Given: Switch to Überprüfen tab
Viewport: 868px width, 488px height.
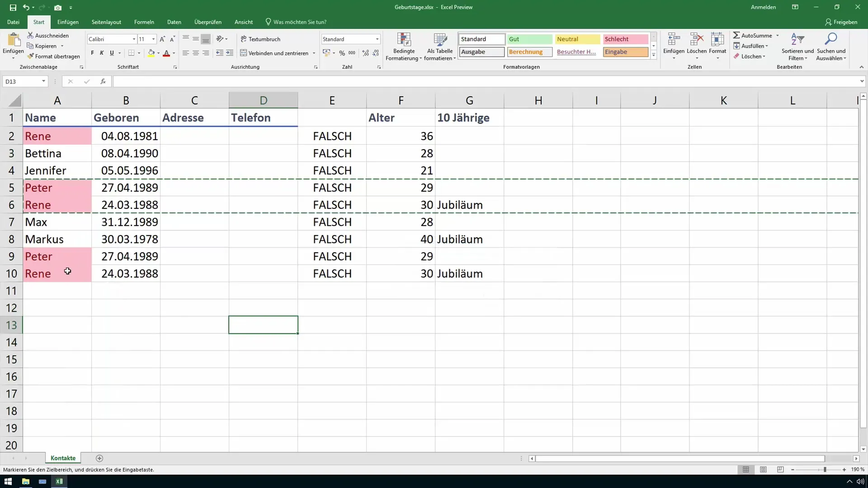Looking at the screenshot, I should [x=208, y=22].
